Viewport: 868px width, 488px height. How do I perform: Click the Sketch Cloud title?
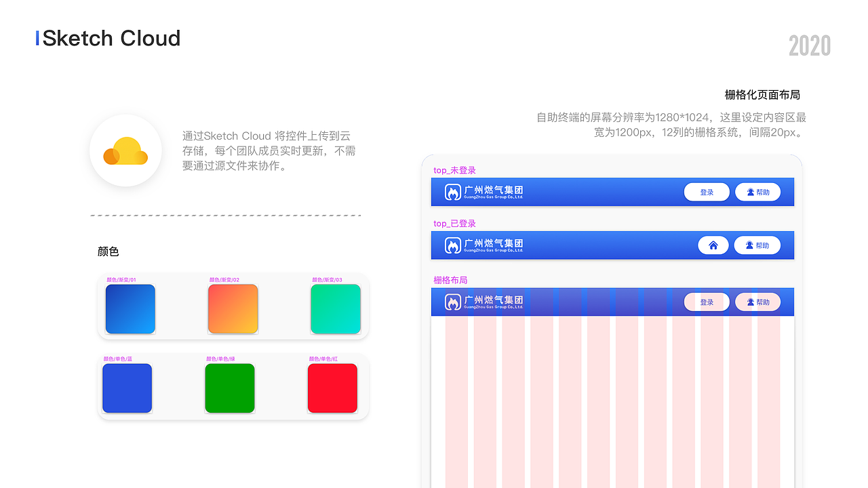coord(111,38)
